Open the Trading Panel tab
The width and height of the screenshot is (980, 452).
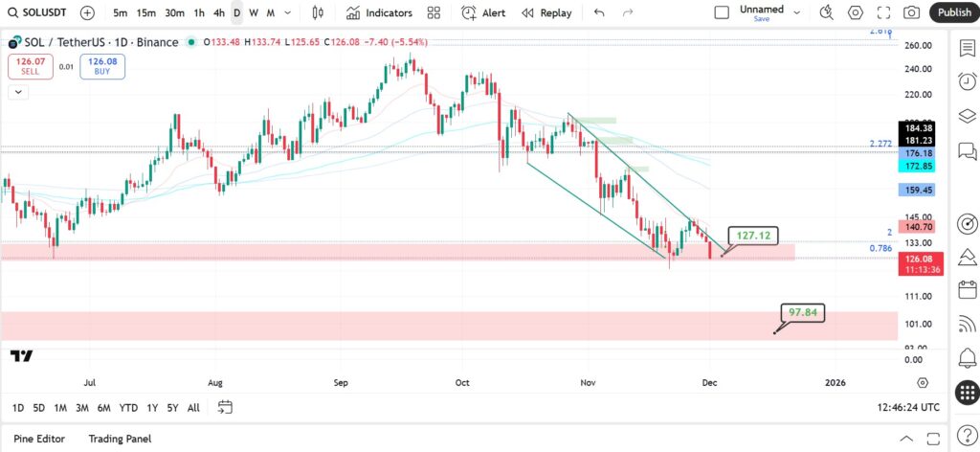coord(120,439)
